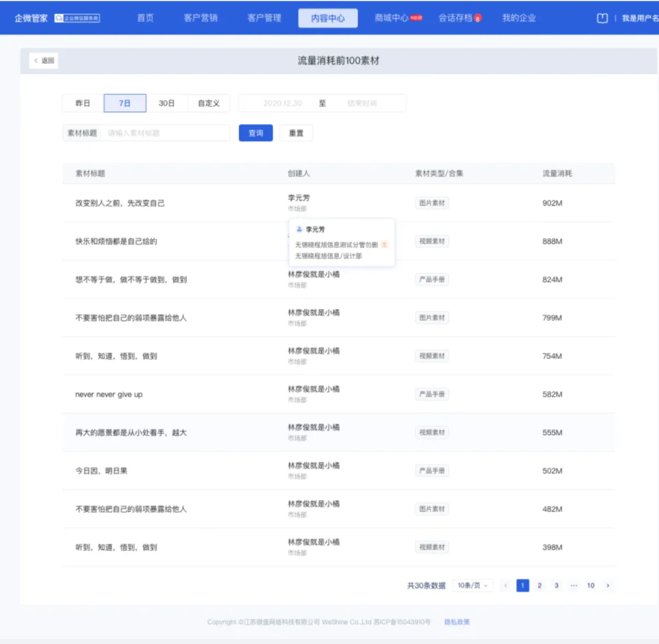Click the title 再大的愿景都是从小处着手，越大

click(131, 433)
